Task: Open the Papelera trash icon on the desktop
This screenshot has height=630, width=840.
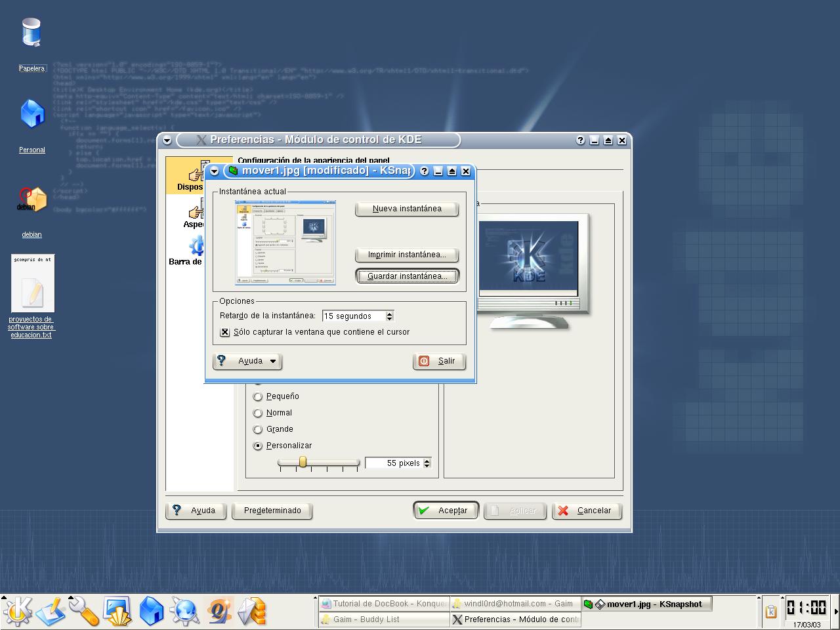Action: [x=31, y=34]
